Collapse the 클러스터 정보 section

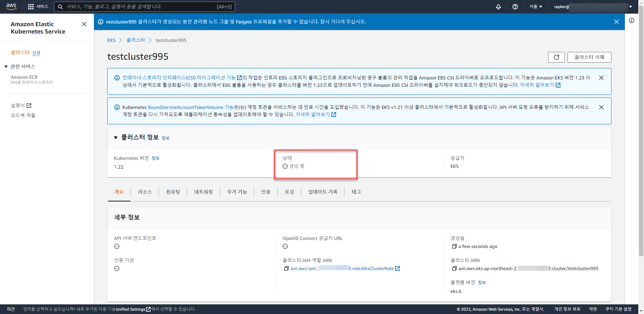click(116, 138)
